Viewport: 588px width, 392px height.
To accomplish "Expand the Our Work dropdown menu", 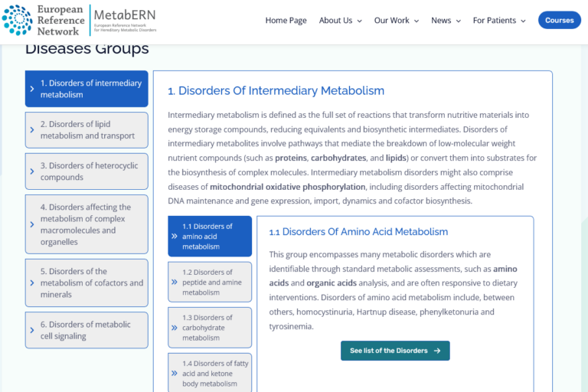I will (x=397, y=20).
